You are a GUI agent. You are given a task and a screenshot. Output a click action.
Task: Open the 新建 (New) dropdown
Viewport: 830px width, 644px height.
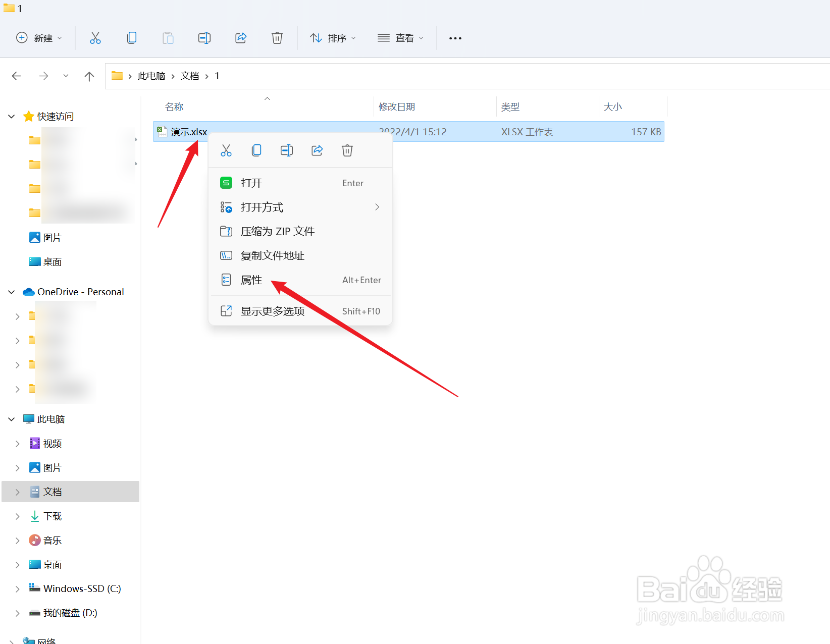pos(39,38)
